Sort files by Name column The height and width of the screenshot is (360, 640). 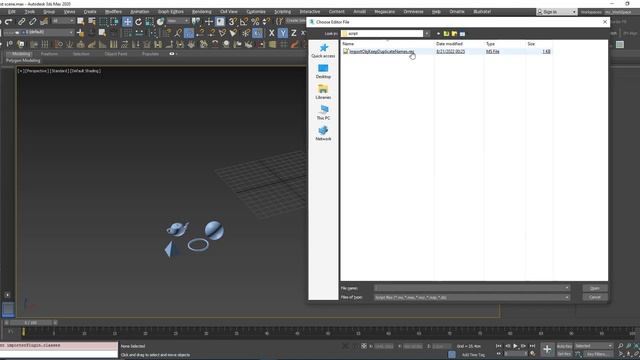pos(348,44)
